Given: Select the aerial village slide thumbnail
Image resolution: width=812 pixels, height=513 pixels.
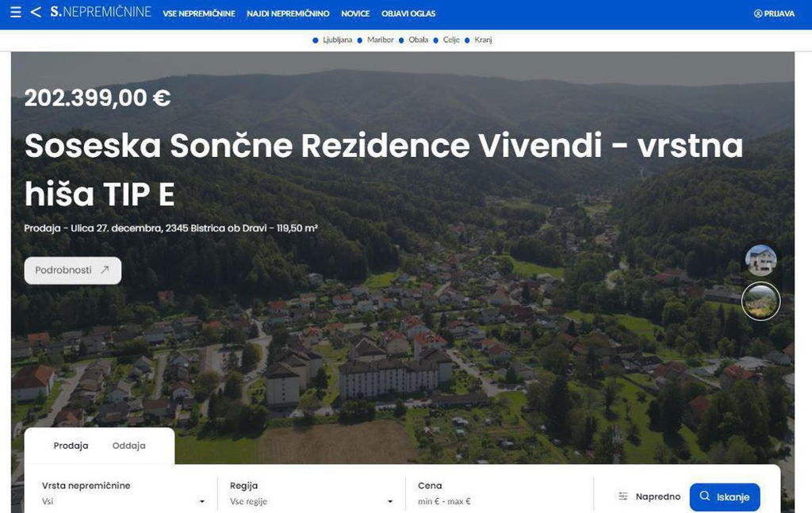Looking at the screenshot, I should pyautogui.click(x=760, y=301).
